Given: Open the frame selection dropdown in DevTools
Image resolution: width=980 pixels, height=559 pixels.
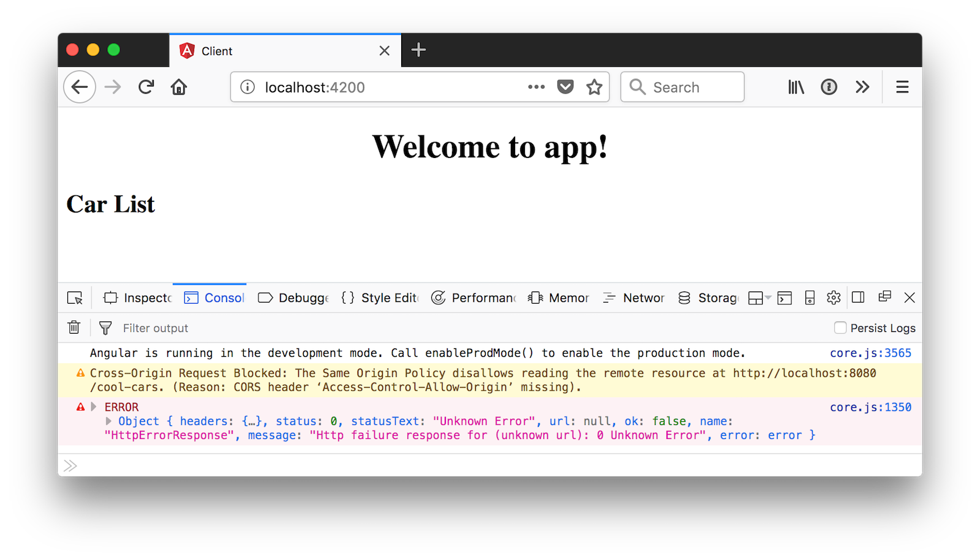Looking at the screenshot, I should pos(759,298).
